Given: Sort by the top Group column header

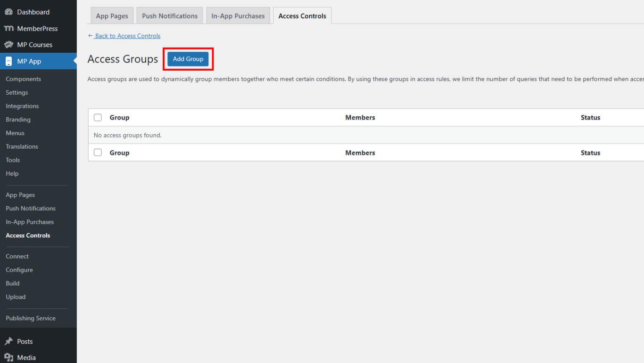Looking at the screenshot, I should click(119, 118).
